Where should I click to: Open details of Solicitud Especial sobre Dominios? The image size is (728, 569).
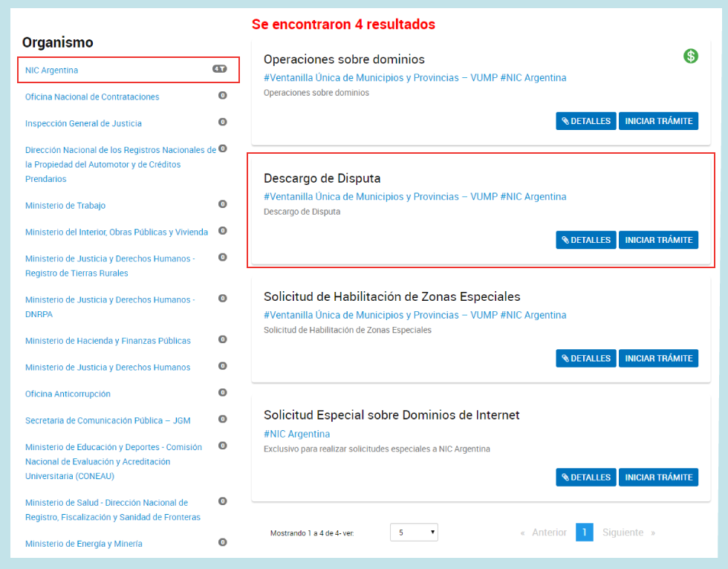[x=585, y=477]
